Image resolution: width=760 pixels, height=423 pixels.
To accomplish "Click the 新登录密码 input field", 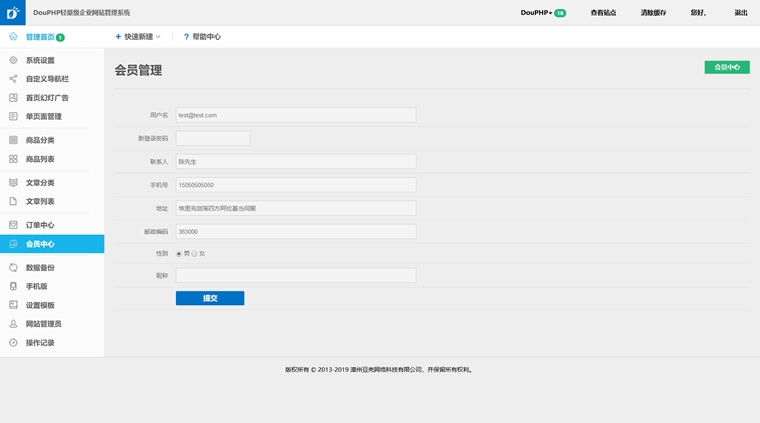I will tap(213, 138).
